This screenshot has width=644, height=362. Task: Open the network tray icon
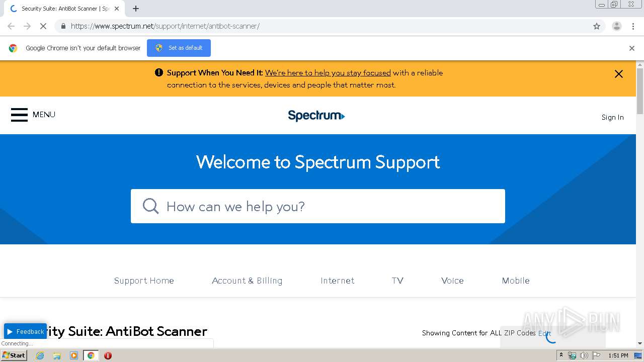tap(572, 355)
